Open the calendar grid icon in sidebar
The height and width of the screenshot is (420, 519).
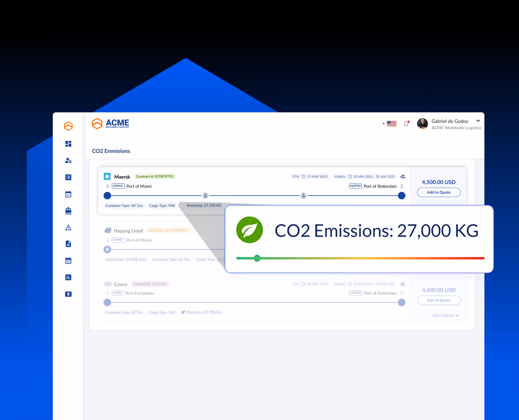coord(68,261)
